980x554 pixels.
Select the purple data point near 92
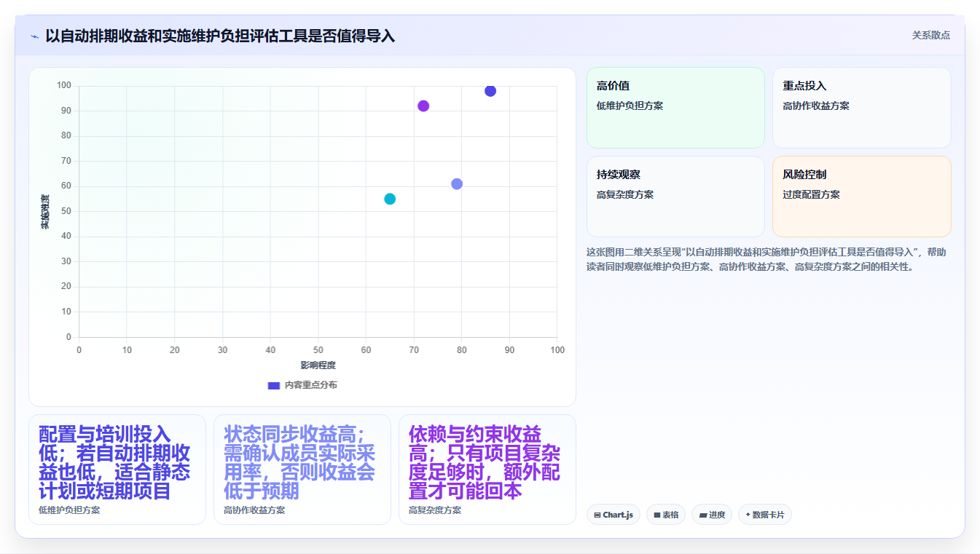423,106
